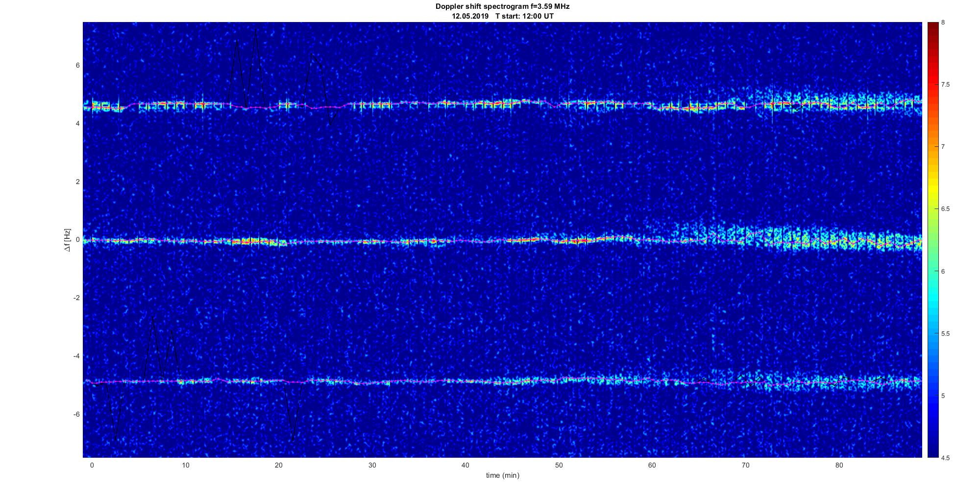Click x-axis tick label '40'
This screenshot has height=491, width=980.
pyautogui.click(x=465, y=465)
